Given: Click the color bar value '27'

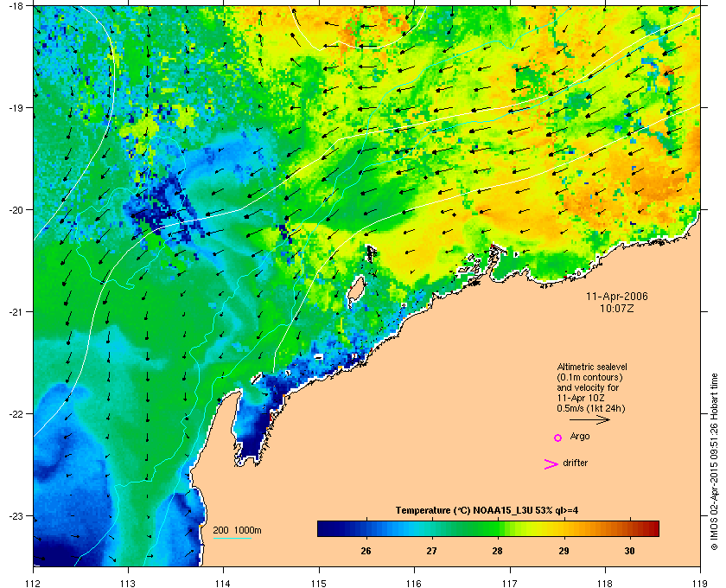Looking at the screenshot, I should [431, 551].
